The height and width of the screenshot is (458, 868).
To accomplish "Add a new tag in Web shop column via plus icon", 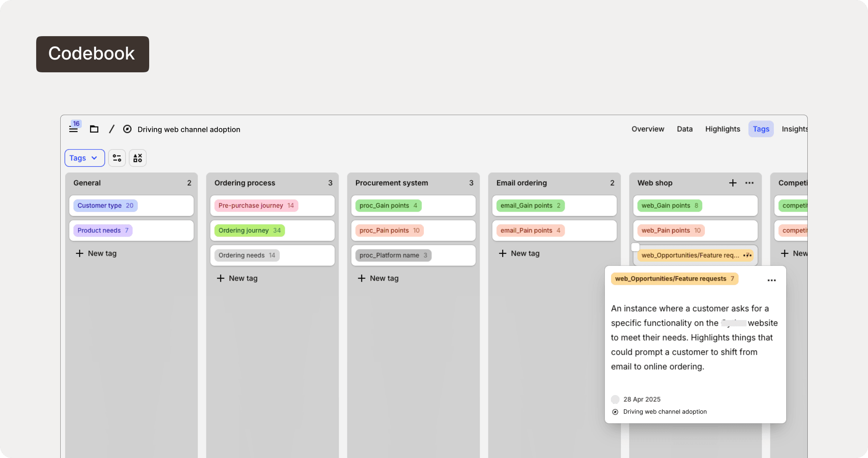I will pyautogui.click(x=732, y=183).
